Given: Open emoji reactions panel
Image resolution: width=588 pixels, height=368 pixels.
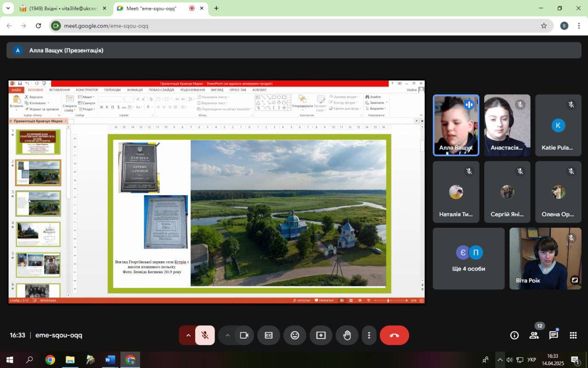Looking at the screenshot, I should point(295,335).
